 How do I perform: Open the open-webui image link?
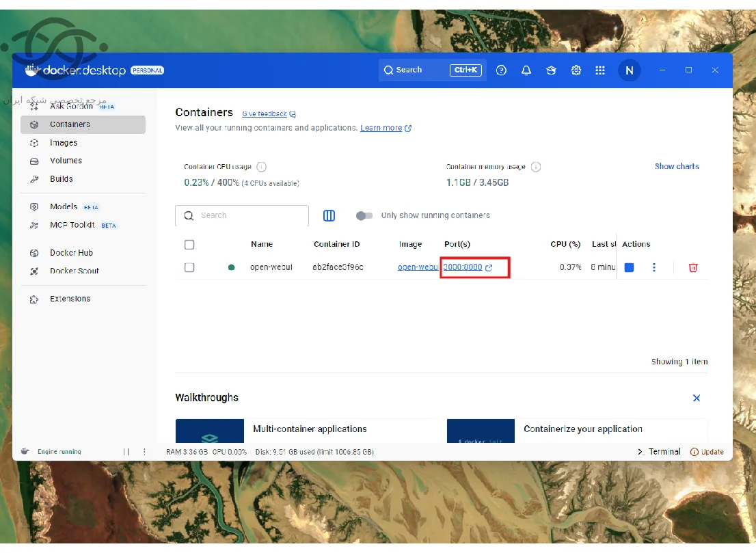(x=418, y=267)
